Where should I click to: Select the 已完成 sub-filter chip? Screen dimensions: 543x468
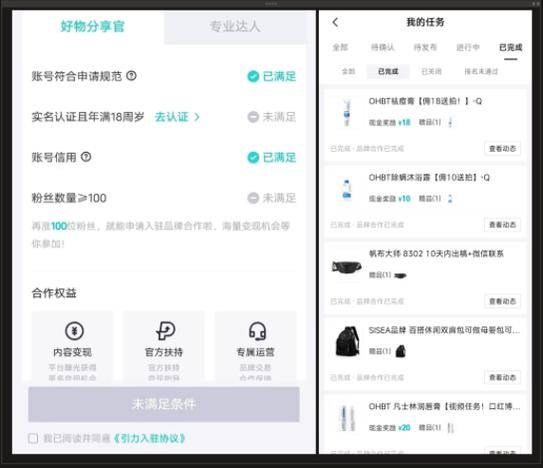click(388, 71)
